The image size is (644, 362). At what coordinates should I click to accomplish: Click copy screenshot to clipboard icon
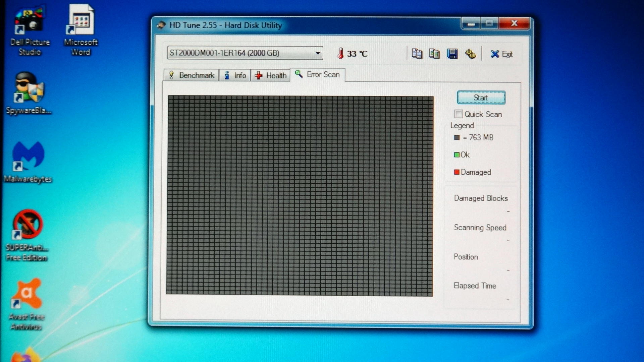[x=434, y=54]
